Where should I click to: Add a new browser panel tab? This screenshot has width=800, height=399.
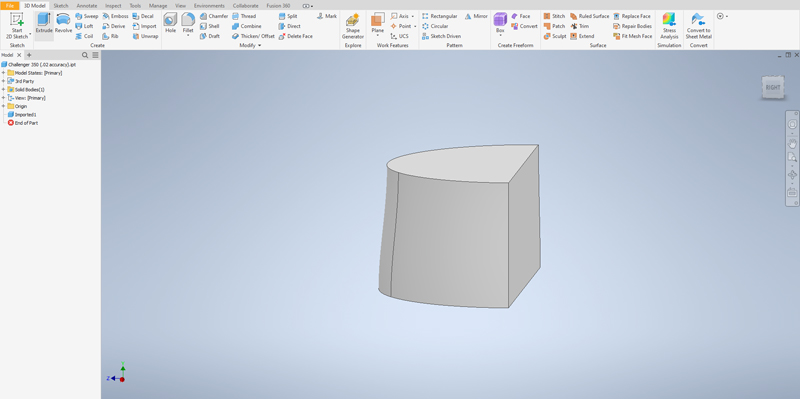tap(29, 55)
